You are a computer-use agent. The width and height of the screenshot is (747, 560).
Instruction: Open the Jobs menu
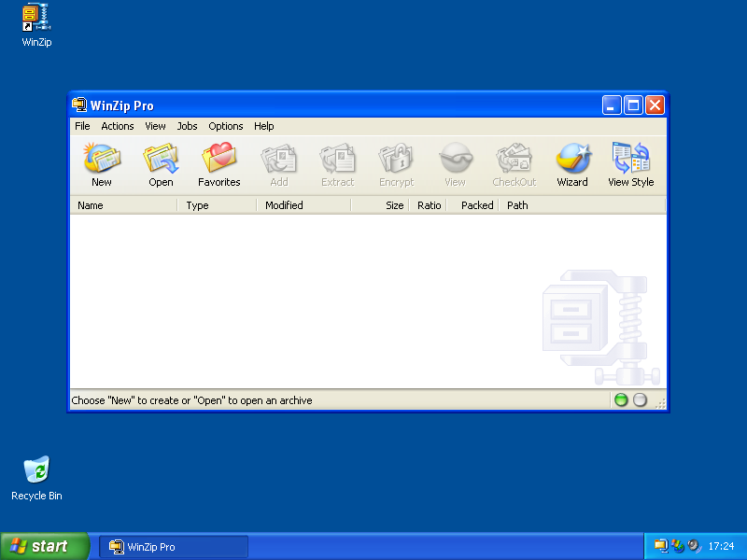(187, 125)
